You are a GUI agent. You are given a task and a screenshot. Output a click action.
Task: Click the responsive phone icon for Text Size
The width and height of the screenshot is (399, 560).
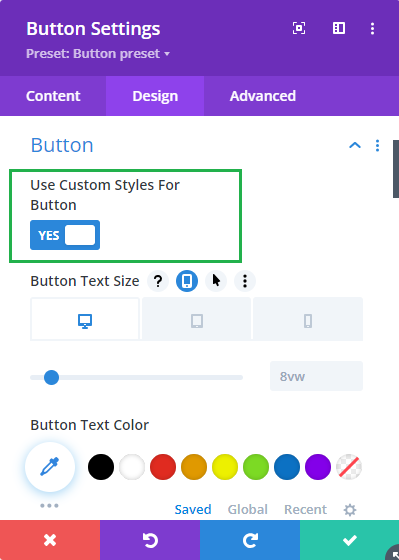pos(187,281)
